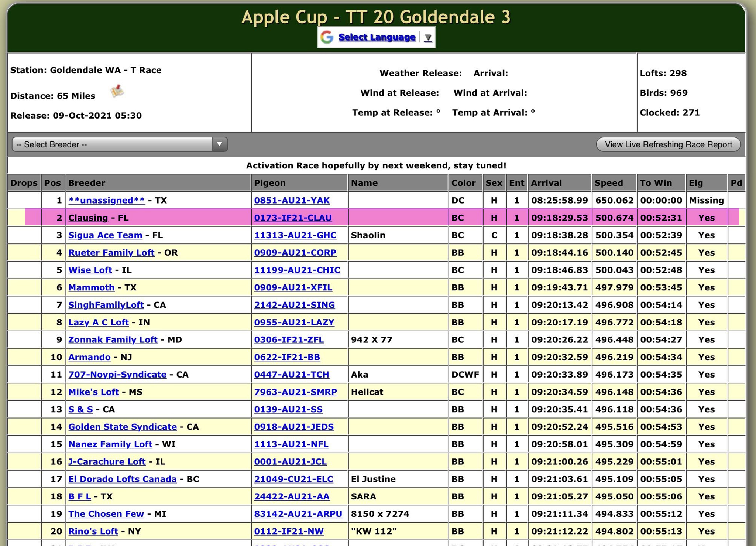
Task: Click the Arrival column header
Action: point(546,183)
